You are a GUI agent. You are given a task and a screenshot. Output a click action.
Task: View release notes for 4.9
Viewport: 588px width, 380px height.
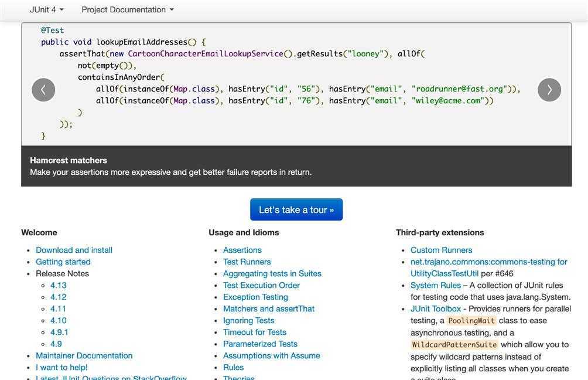tap(56, 344)
